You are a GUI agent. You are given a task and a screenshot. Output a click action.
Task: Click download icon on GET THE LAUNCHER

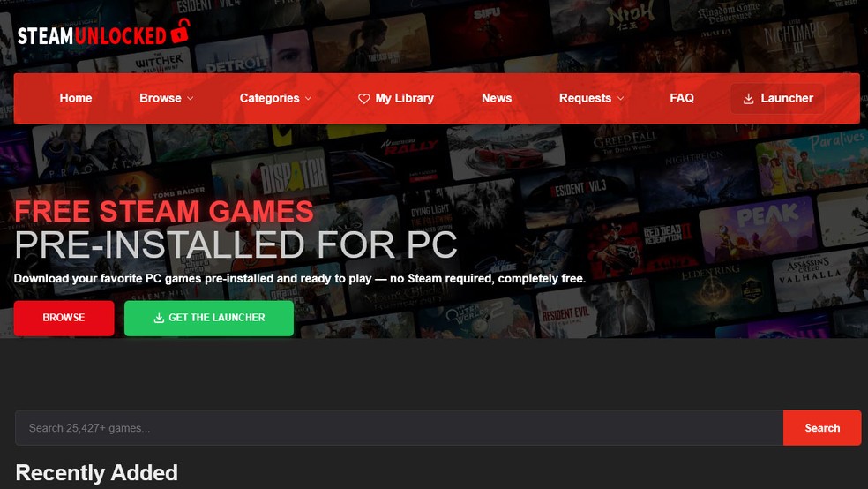pos(159,318)
